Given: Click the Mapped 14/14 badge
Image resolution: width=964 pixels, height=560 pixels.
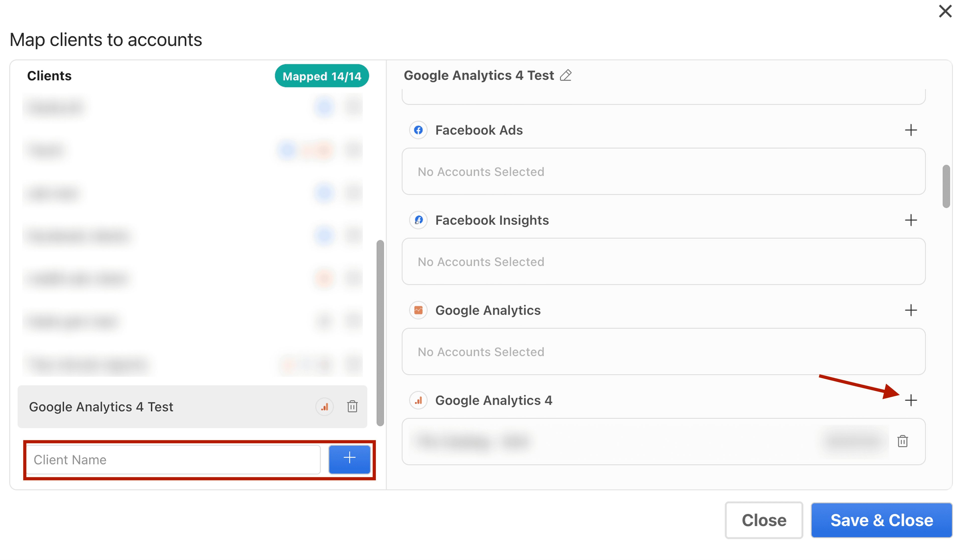Looking at the screenshot, I should [322, 76].
